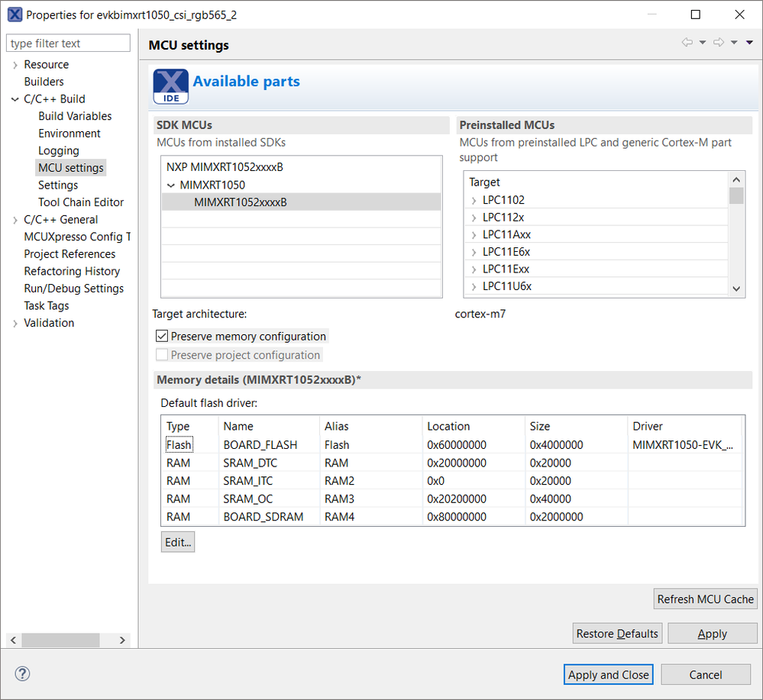
Task: Select the BOARD_SDRAM memory row
Action: tap(452, 517)
